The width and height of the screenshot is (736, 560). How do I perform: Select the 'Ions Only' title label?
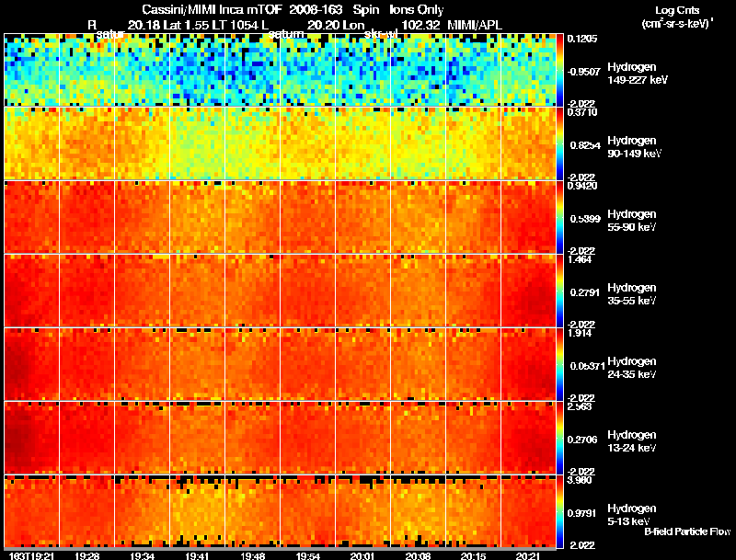click(x=417, y=9)
